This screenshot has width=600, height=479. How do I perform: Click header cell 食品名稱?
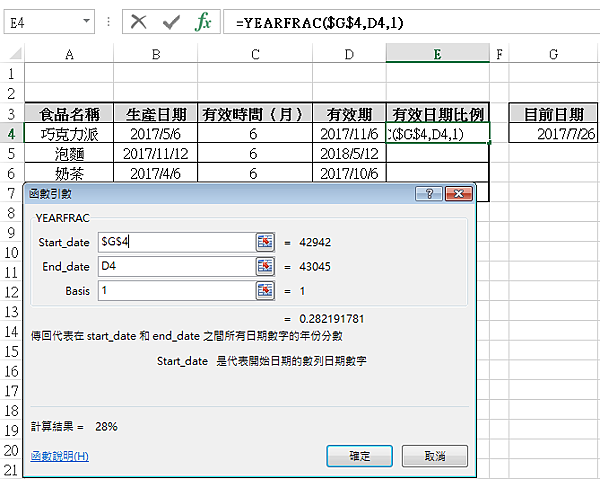(69, 114)
